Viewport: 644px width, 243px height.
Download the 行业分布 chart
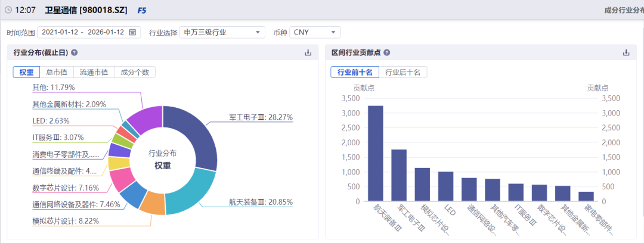point(308,52)
